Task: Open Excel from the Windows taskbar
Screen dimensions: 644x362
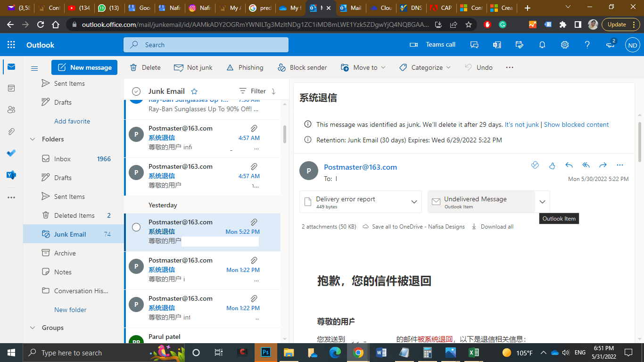Action: 473,353
